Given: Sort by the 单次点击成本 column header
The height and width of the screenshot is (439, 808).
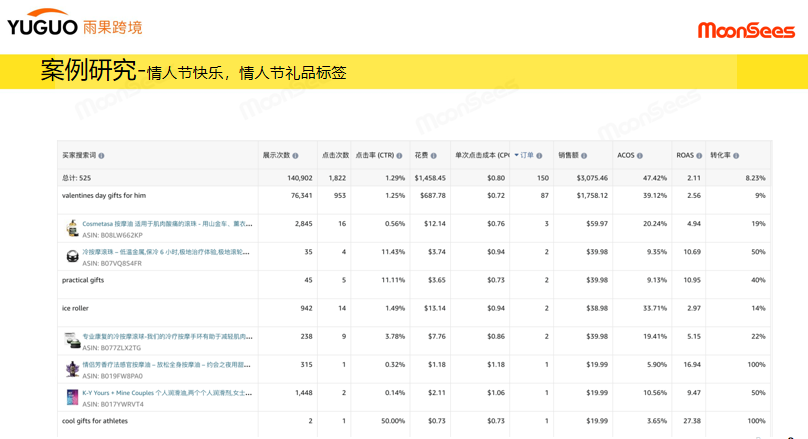Looking at the screenshot, I should click(x=482, y=155).
